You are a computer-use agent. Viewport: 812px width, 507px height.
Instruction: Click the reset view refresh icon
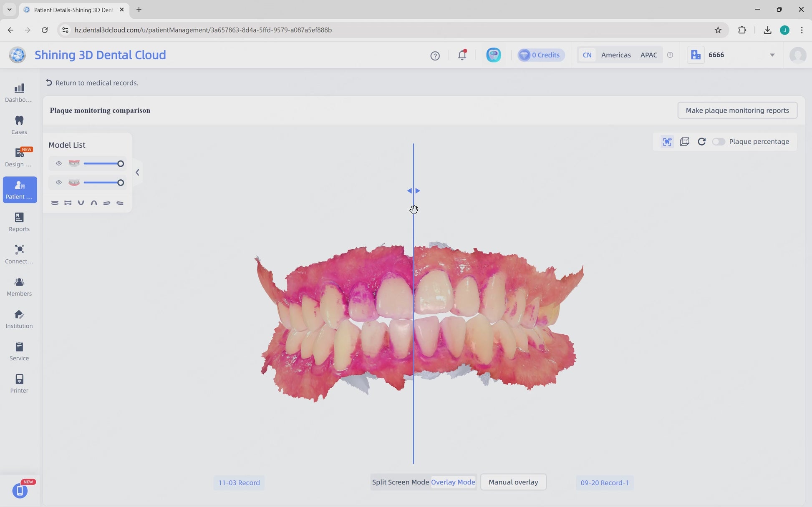coord(701,142)
